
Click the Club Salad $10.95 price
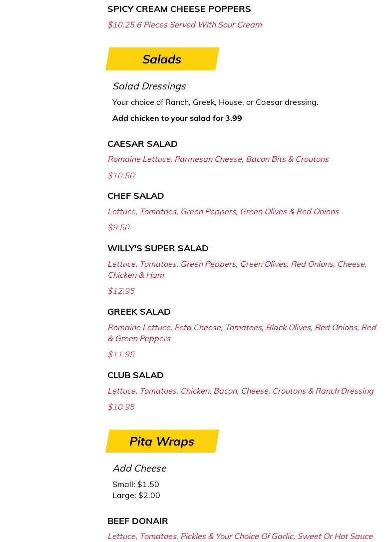[x=121, y=407]
